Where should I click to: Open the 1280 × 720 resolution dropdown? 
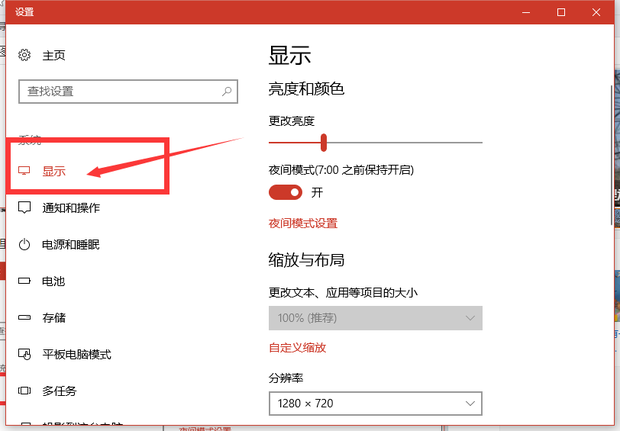click(x=375, y=403)
